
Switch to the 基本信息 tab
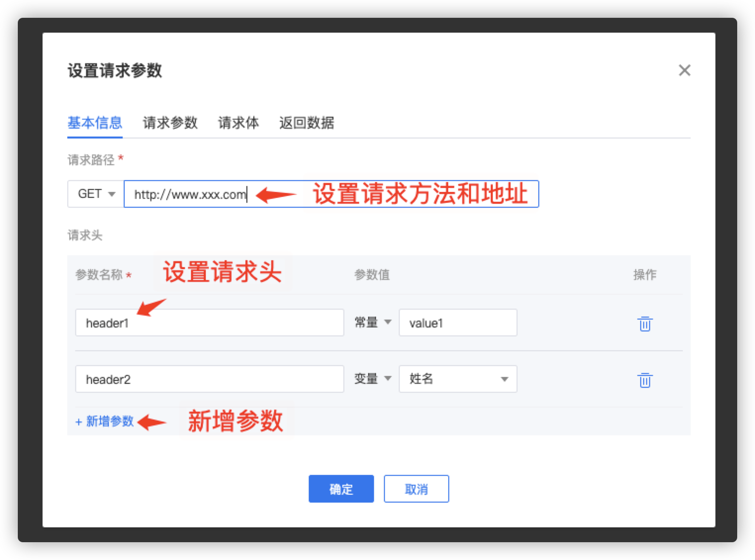(x=94, y=123)
